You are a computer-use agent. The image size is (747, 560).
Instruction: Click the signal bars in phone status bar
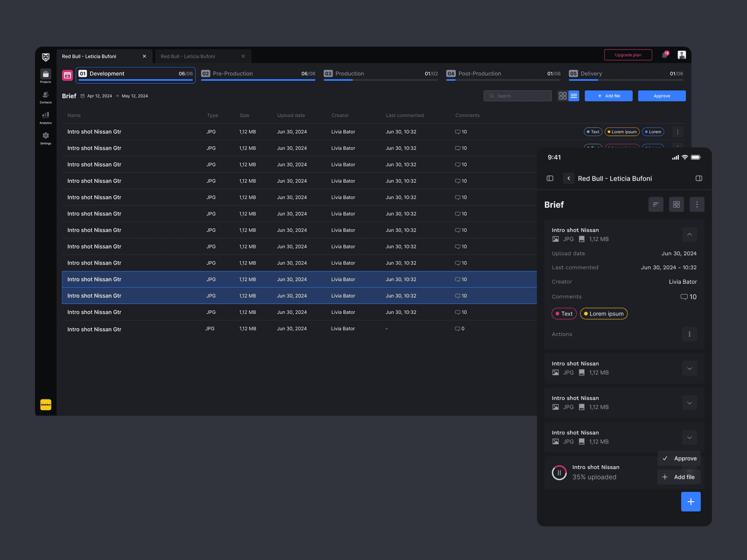pos(676,157)
